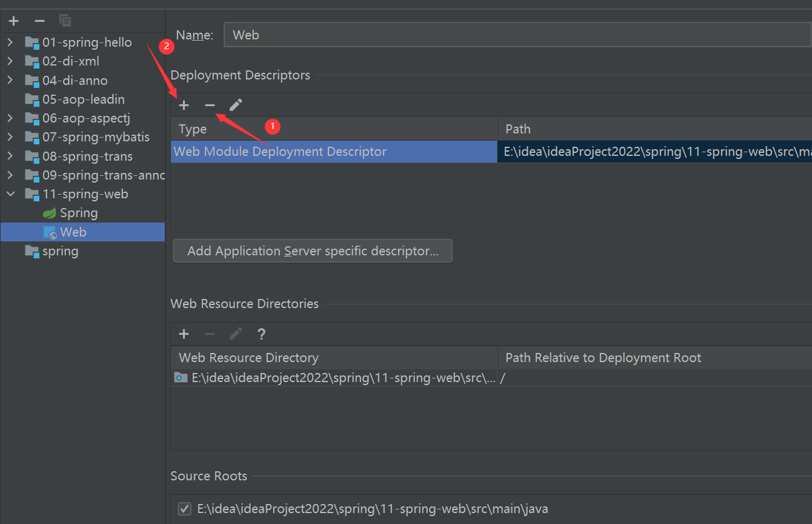Select the Spring facet leaf icon

click(50, 213)
